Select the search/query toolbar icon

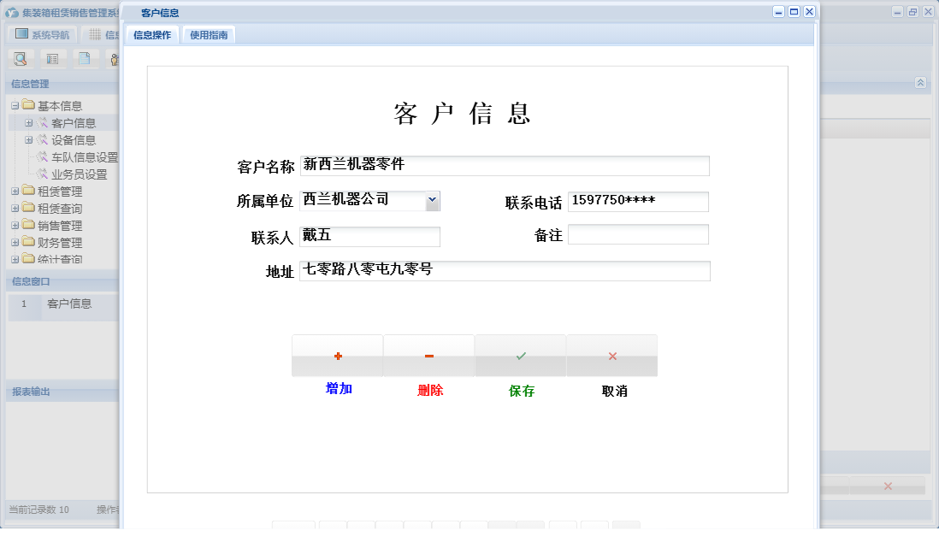pyautogui.click(x=21, y=58)
